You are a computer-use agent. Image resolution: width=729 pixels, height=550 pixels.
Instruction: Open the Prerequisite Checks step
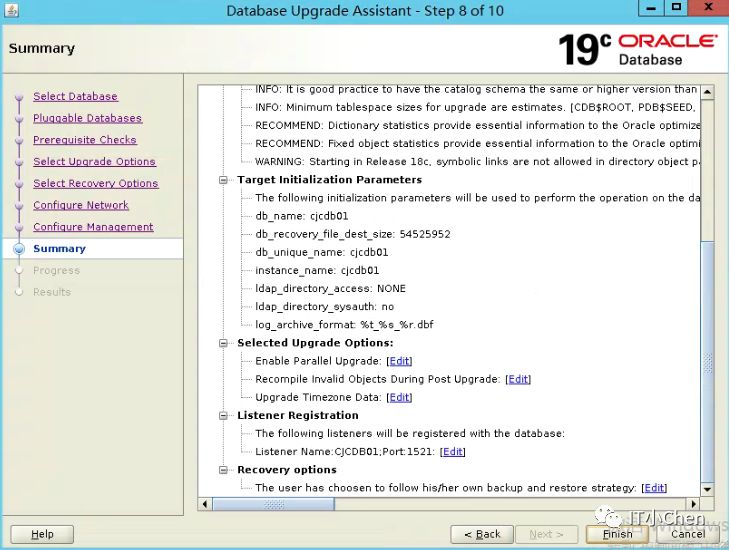(x=85, y=140)
